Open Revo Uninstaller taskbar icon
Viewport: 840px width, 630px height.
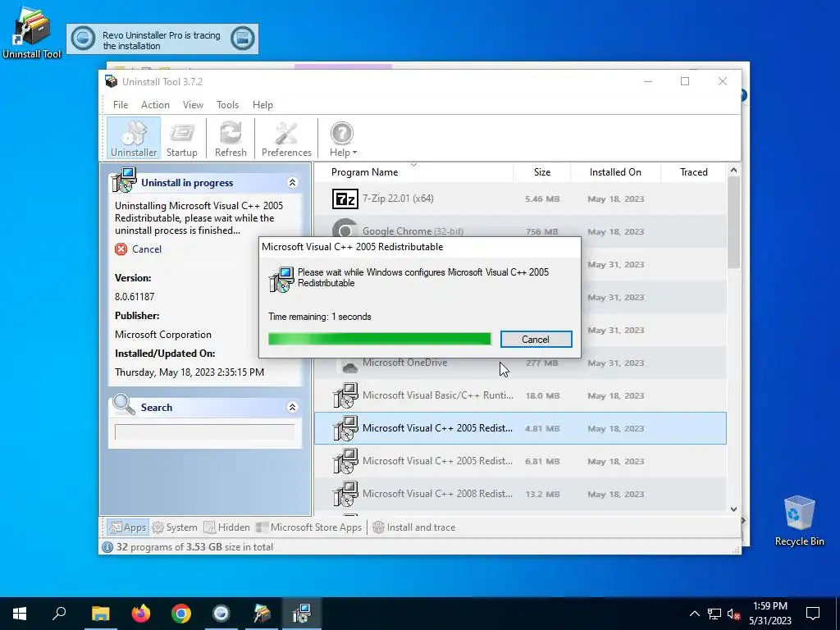tap(221, 614)
